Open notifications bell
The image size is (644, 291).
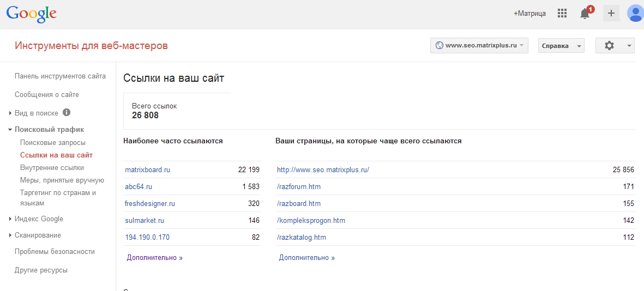coord(585,14)
